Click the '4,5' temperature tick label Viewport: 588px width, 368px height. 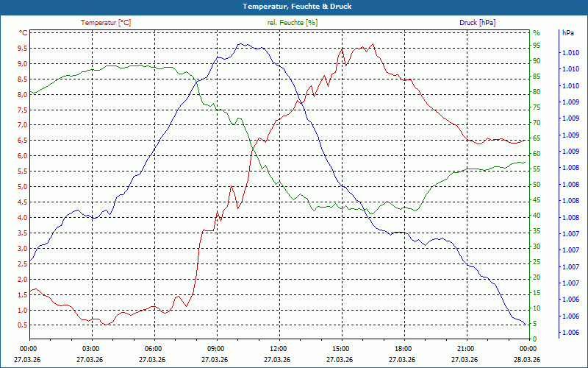[24, 202]
